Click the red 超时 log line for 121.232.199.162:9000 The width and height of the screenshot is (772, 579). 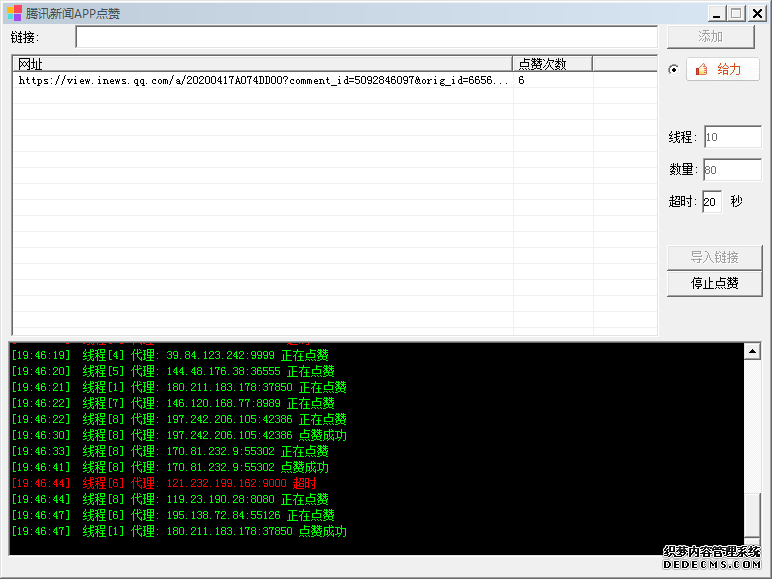coord(164,483)
